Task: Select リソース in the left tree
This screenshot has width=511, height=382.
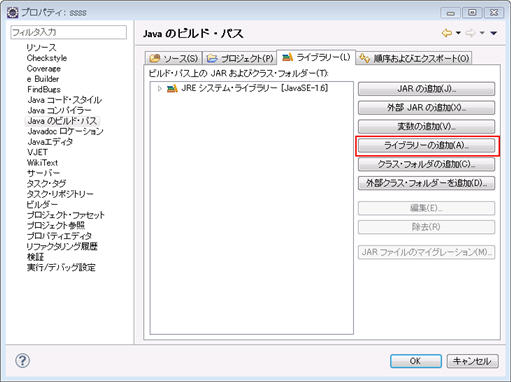Action: (x=42, y=47)
